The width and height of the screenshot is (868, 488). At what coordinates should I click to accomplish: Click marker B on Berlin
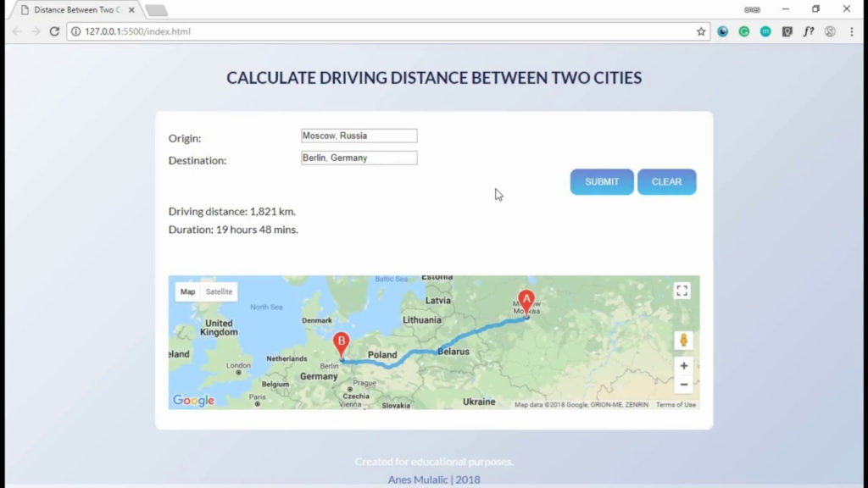point(341,346)
